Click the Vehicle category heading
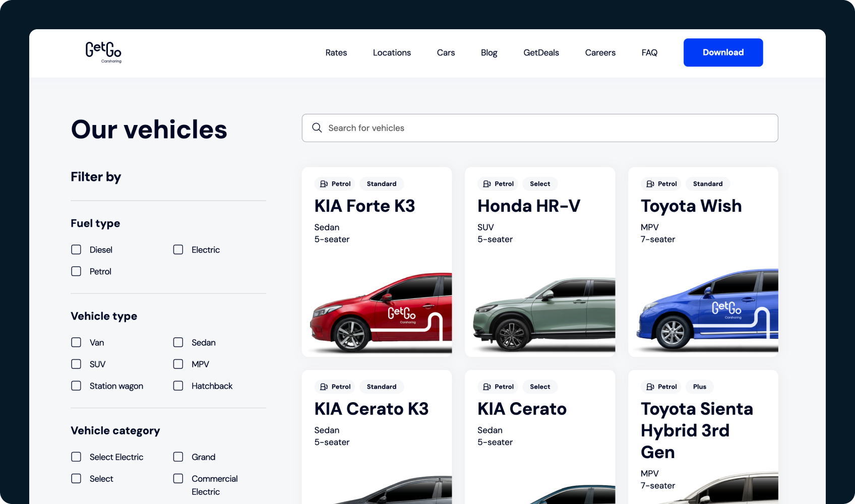The width and height of the screenshot is (855, 504). [x=115, y=430]
